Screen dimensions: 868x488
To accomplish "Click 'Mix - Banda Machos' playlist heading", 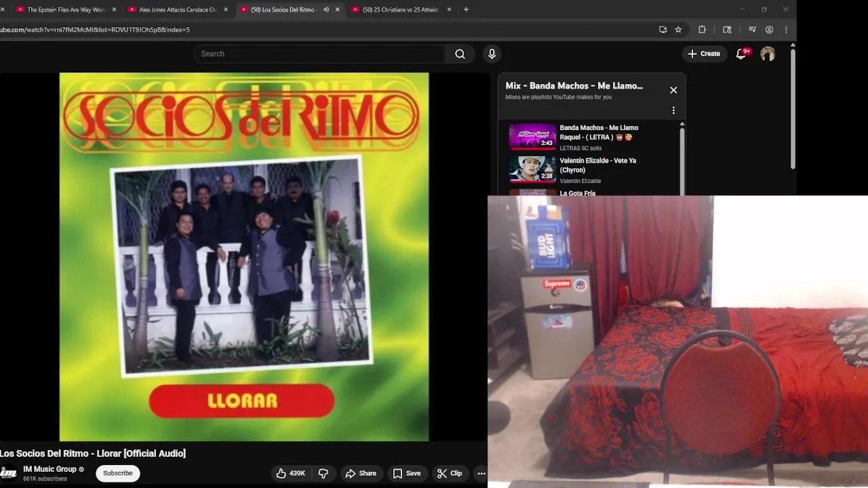I will [574, 86].
